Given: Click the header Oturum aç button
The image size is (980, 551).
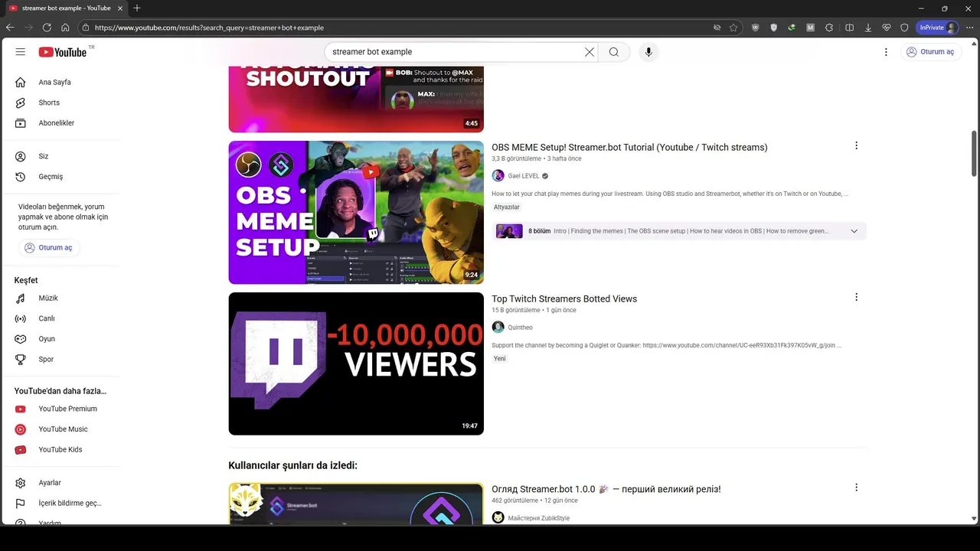Looking at the screenshot, I should pos(931,52).
